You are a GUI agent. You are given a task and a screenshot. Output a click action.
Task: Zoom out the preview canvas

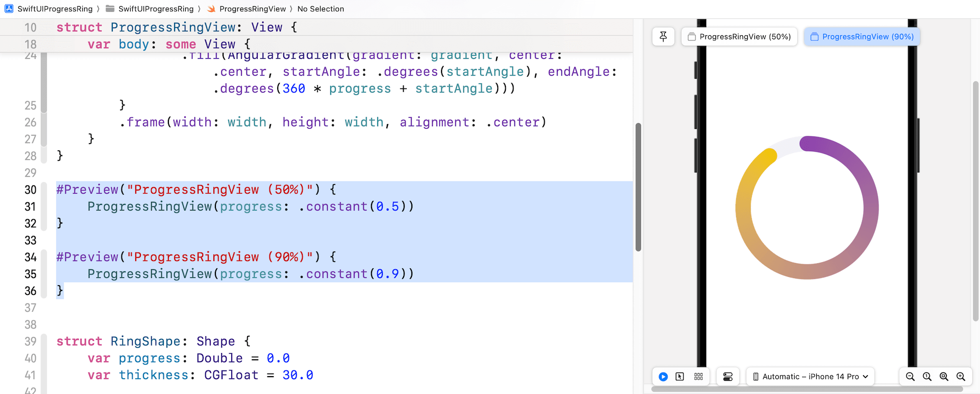[910, 377]
